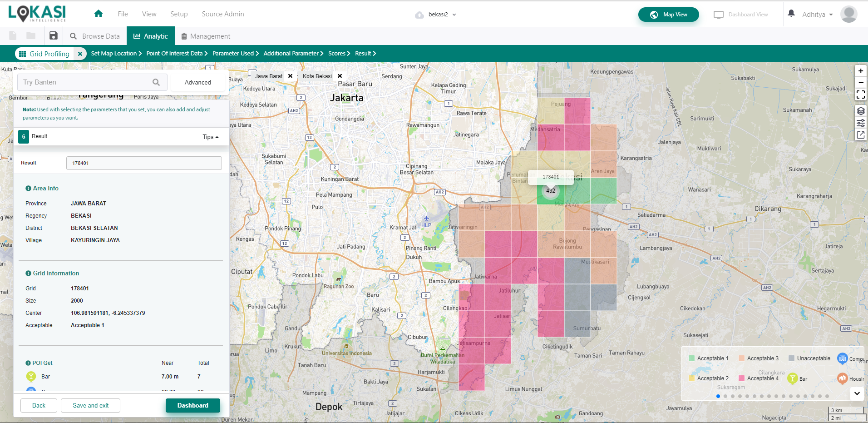Go to Result step in breadcrumb
The width and height of the screenshot is (868, 423).
tap(365, 54)
